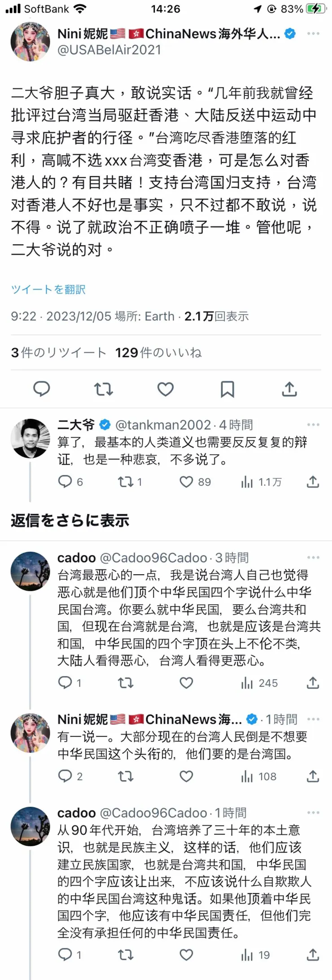This screenshot has width=332, height=980.
Task: Share Nini妮妮's reply via the share icon
Action: click(x=313, y=776)
